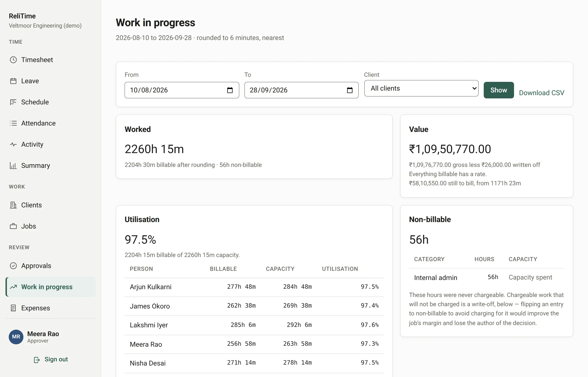Click Nisha Desai's 278h 14m capacity
The height and width of the screenshot is (377, 588).
click(297, 363)
